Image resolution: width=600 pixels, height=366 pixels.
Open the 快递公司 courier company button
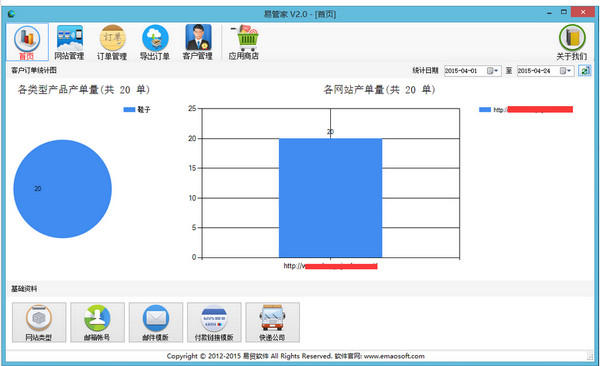click(272, 322)
